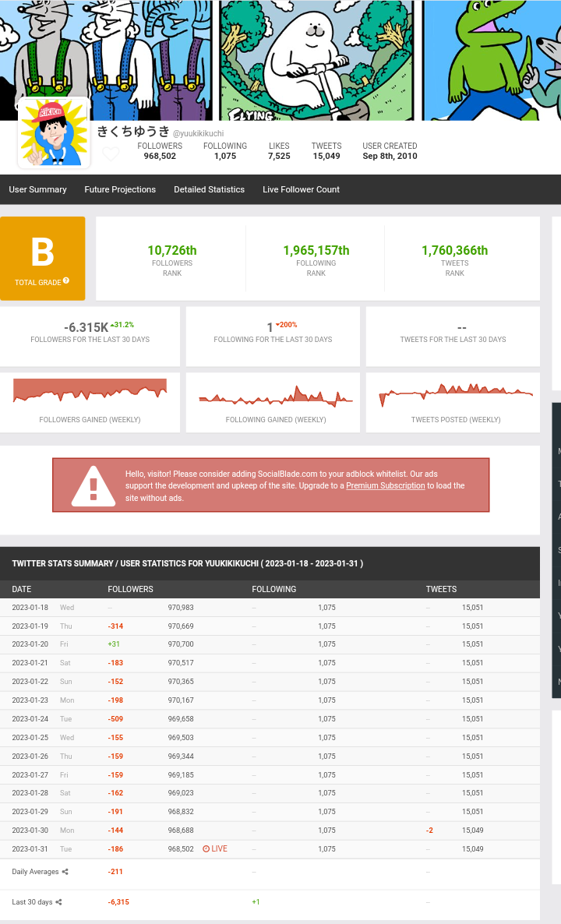Click the Flying seal banner panel
This screenshot has height=924, width=561.
click(x=317, y=60)
